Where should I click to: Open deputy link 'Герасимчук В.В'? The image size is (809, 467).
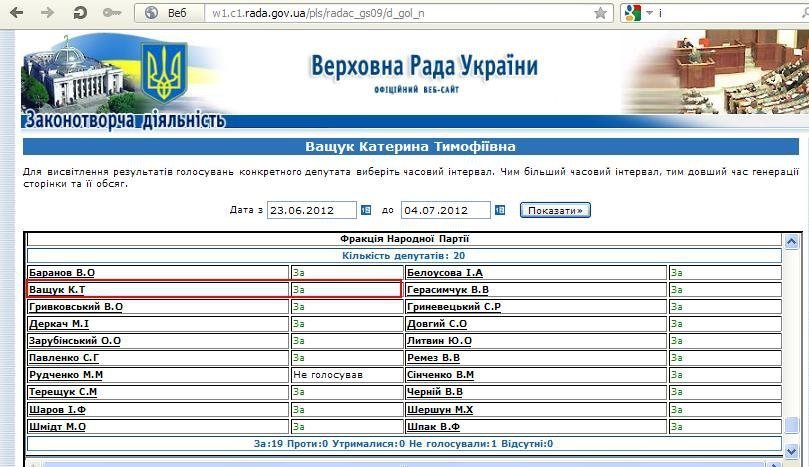(447, 290)
